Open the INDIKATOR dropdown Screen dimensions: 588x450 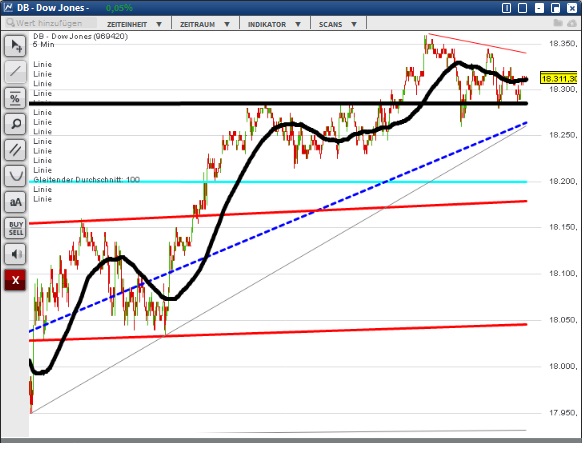pyautogui.click(x=274, y=24)
